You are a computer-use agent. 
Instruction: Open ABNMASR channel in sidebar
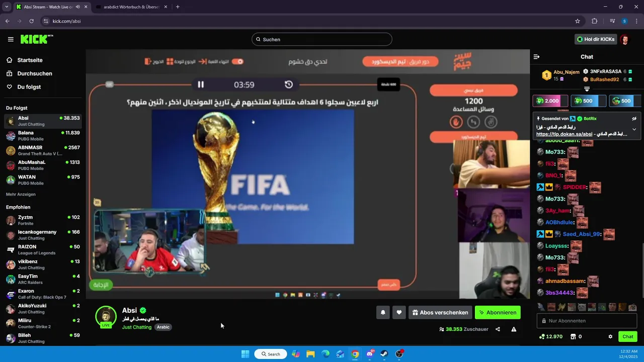click(x=43, y=150)
